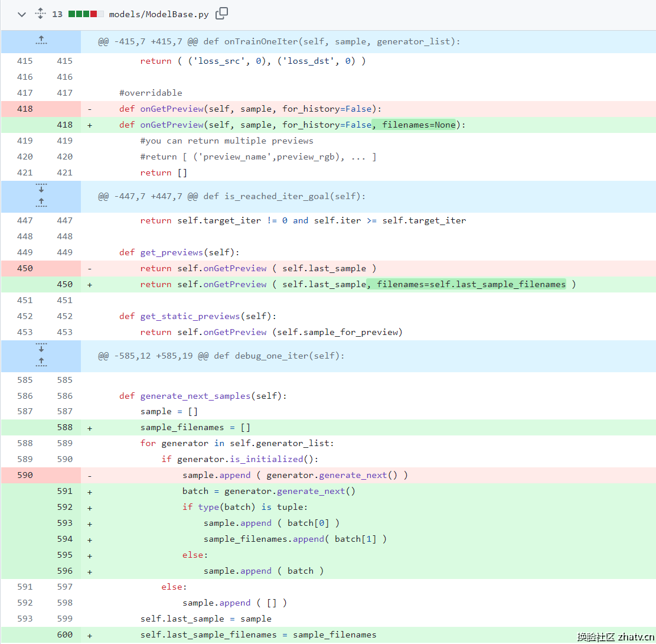Click the removed 'sample.append ( generator.generate_next() )' line
The image size is (656, 644).
(x=295, y=475)
